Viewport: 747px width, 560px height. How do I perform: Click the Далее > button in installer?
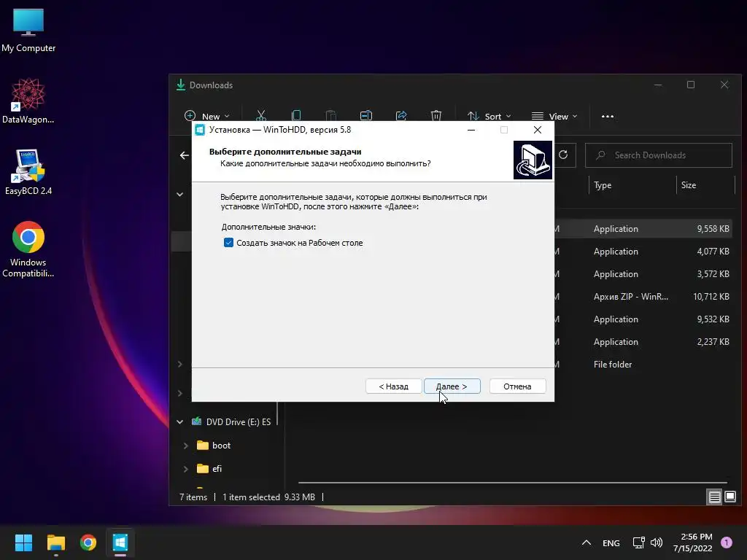point(452,386)
